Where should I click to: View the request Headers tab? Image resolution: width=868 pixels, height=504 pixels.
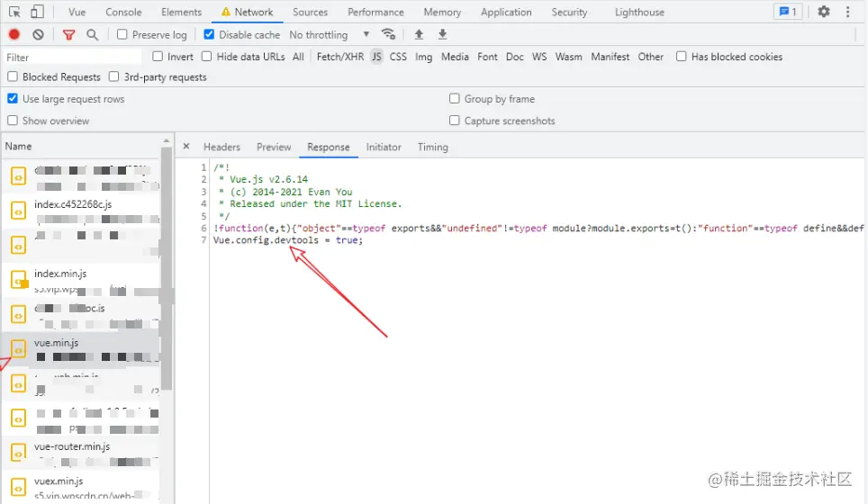[x=222, y=148]
